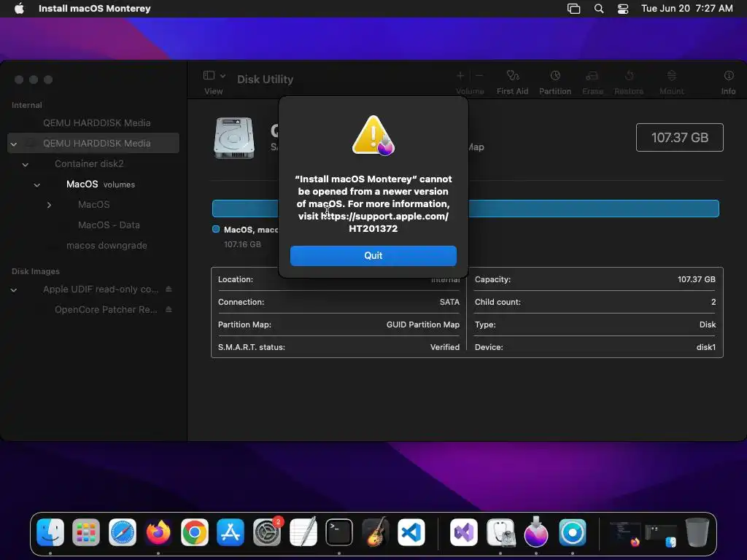Open Visual Studio Code from the Dock

[411, 532]
